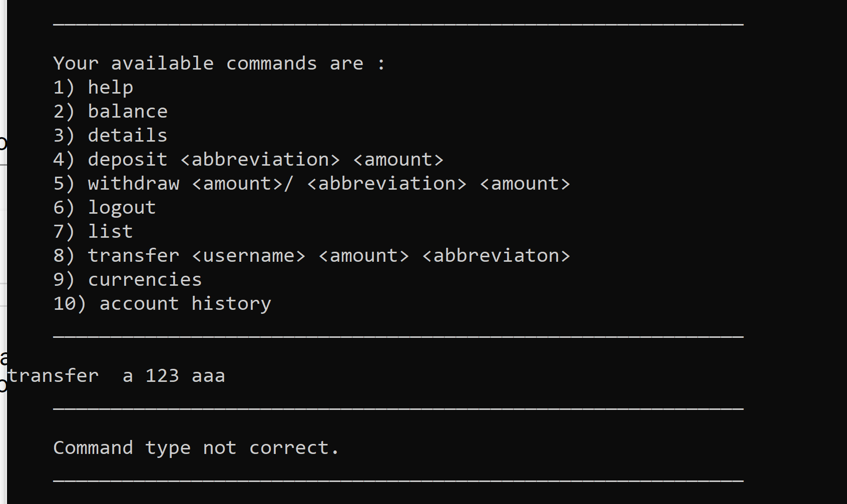Click the typed 'transfer a 123 aaa' input
Viewport: 847px width, 504px height.
click(116, 375)
